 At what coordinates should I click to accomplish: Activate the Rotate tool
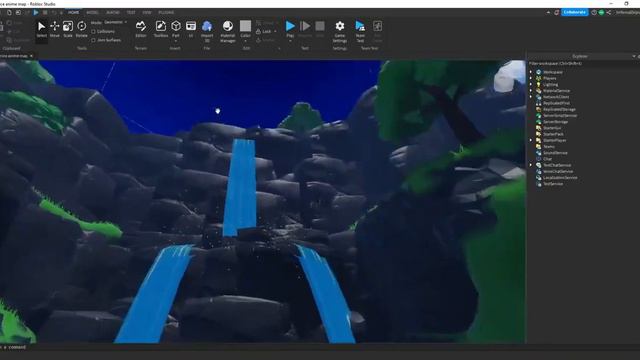tap(82, 29)
